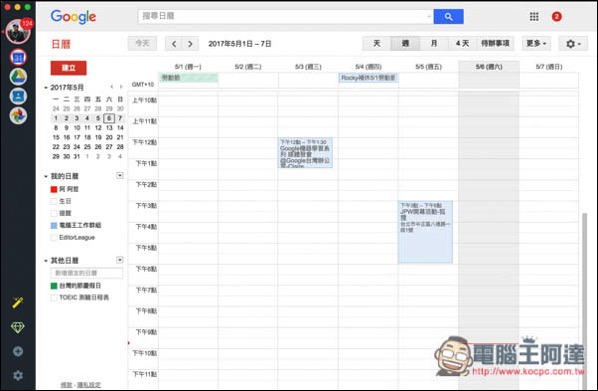598x391 pixels.
Task: Open Google Drive in the sidebar
Action: pyautogui.click(x=18, y=77)
